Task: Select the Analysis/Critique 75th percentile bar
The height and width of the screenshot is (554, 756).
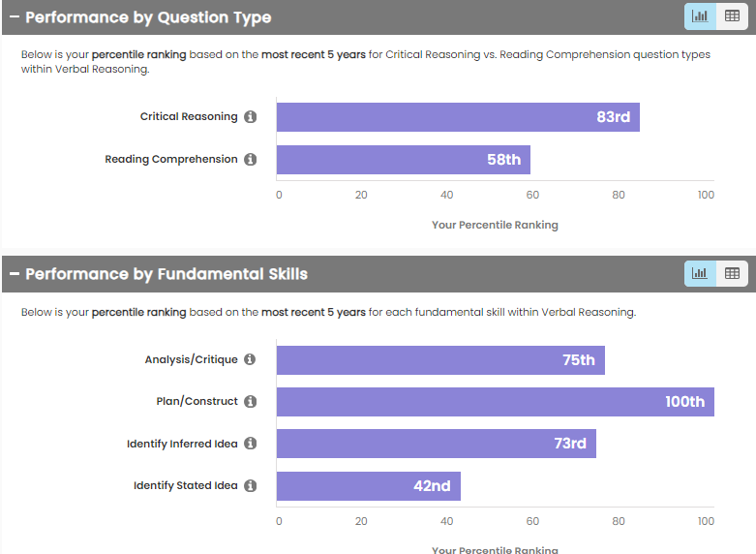Action: click(440, 360)
